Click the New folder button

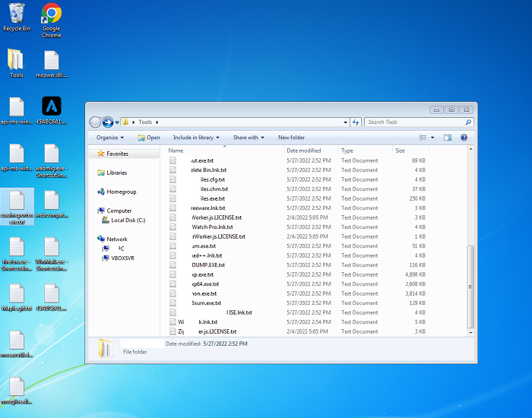[x=291, y=138]
